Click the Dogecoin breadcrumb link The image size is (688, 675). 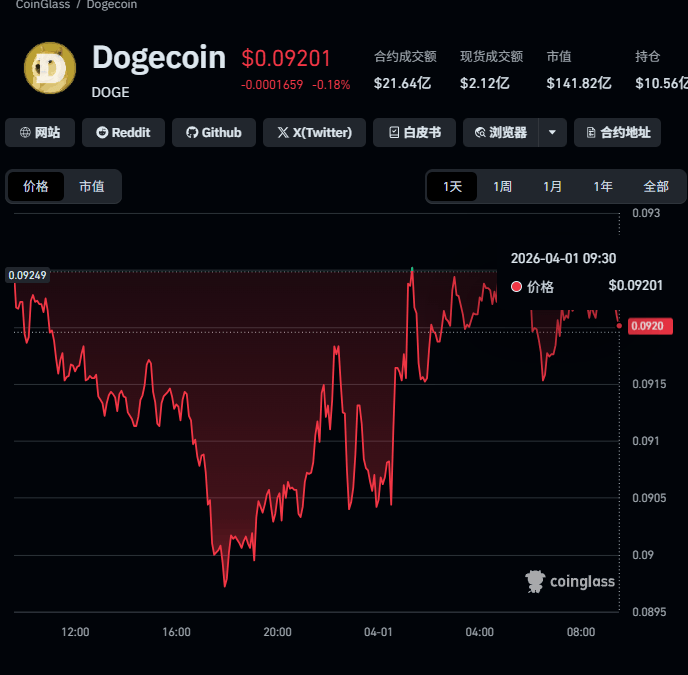coord(112,5)
